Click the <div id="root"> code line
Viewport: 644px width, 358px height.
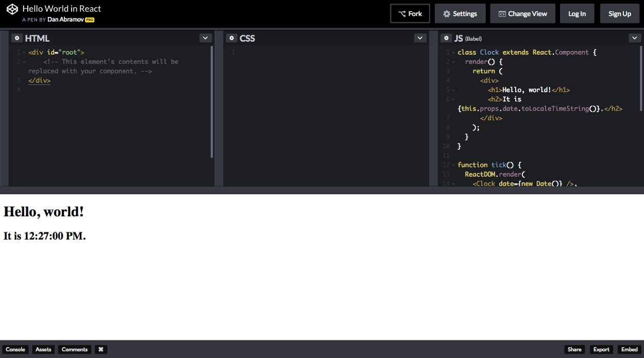tap(56, 53)
